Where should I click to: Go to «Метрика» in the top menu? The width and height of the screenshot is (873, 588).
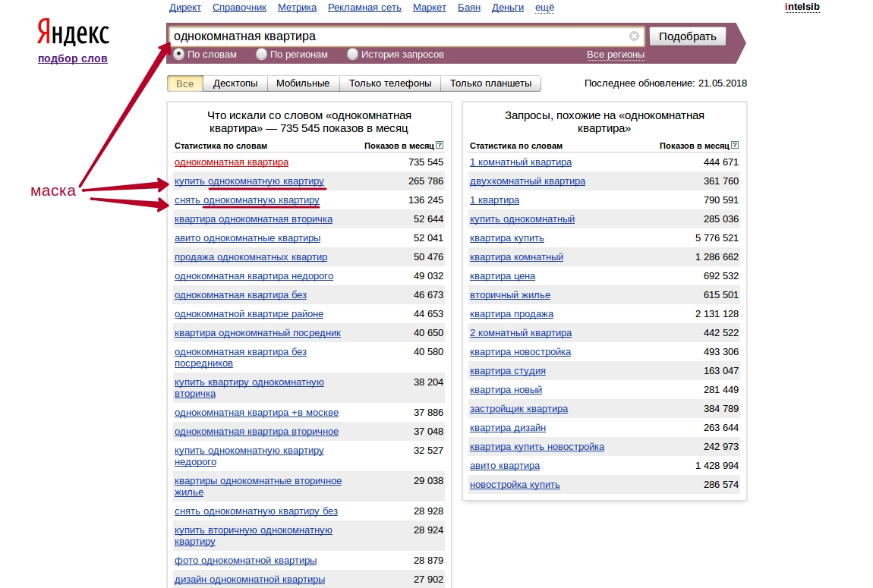point(297,8)
